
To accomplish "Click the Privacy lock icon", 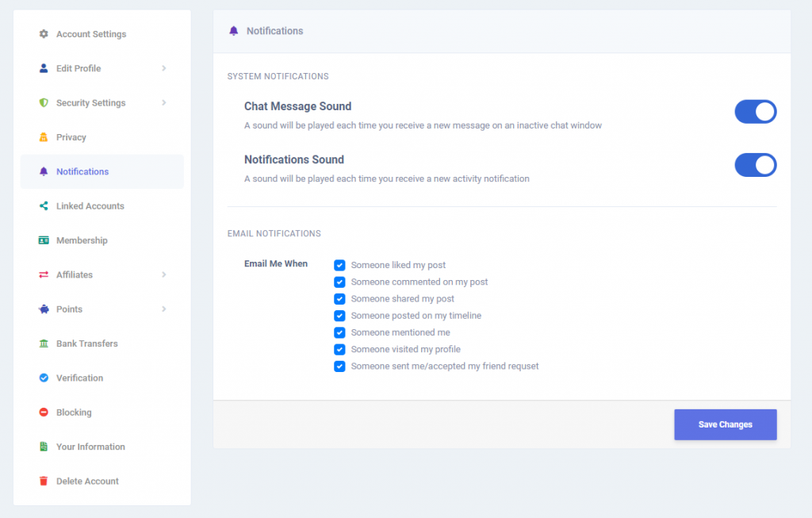I will pos(44,137).
